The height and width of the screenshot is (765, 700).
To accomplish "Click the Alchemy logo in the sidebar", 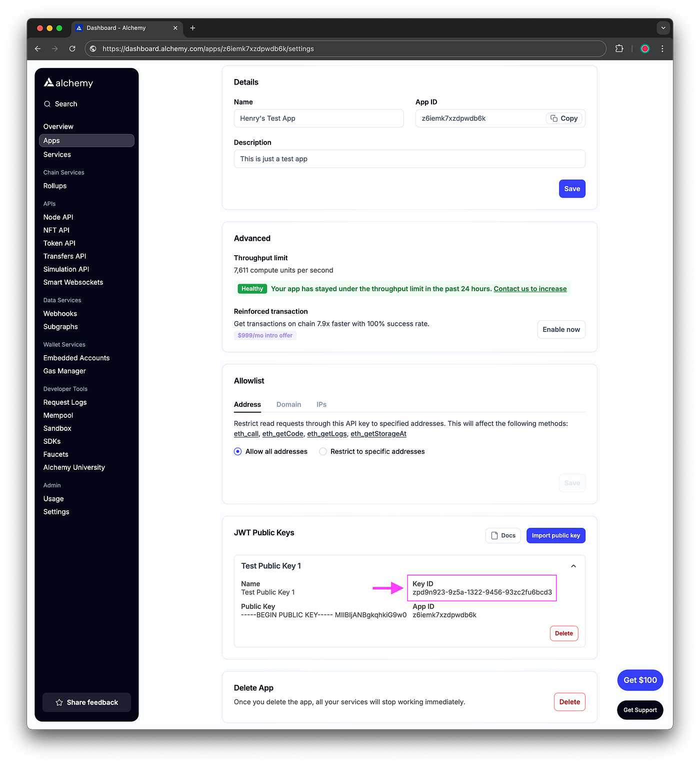I will pyautogui.click(x=68, y=83).
